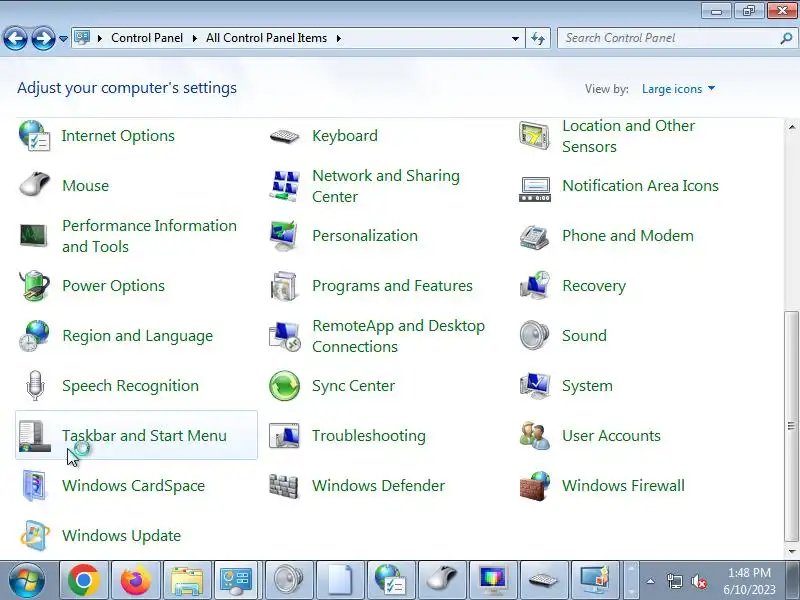Click the Notification Area Icons icon
The image size is (800, 600).
click(x=534, y=189)
